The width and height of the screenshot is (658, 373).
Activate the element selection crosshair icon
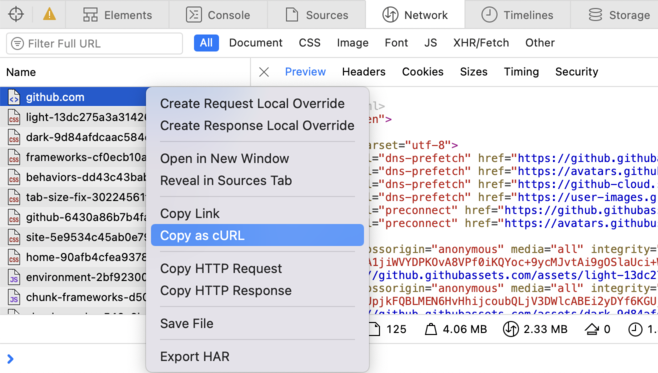[16, 14]
